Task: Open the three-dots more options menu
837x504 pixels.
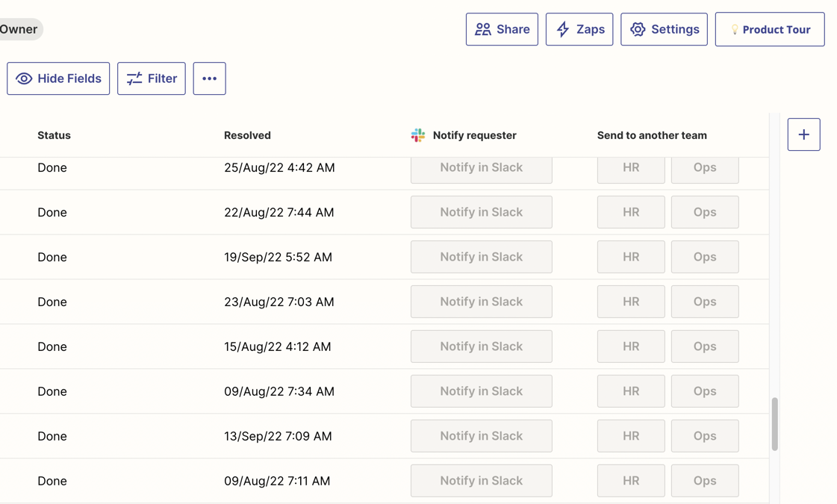Action: [209, 78]
